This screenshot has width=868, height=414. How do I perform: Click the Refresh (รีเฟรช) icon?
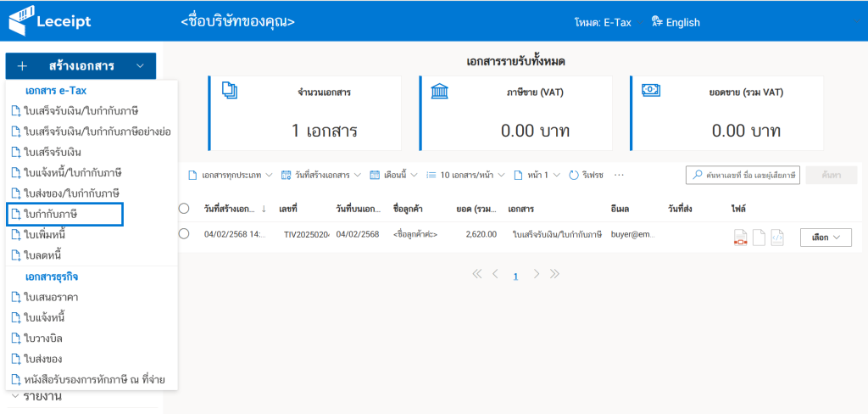574,175
